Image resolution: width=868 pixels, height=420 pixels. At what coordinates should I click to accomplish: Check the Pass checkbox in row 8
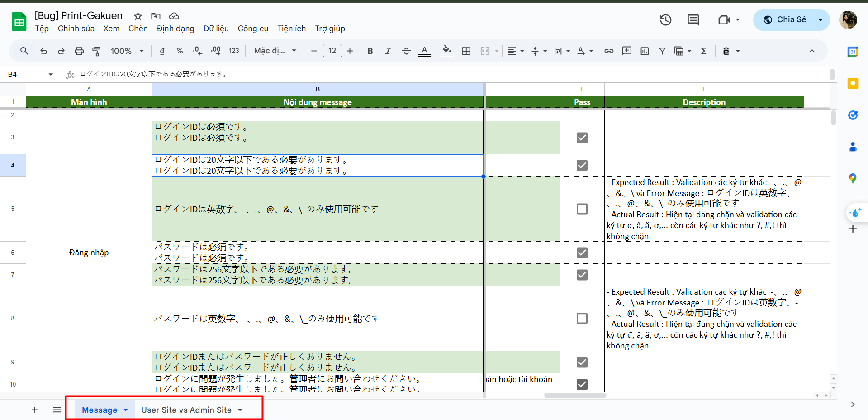582,318
